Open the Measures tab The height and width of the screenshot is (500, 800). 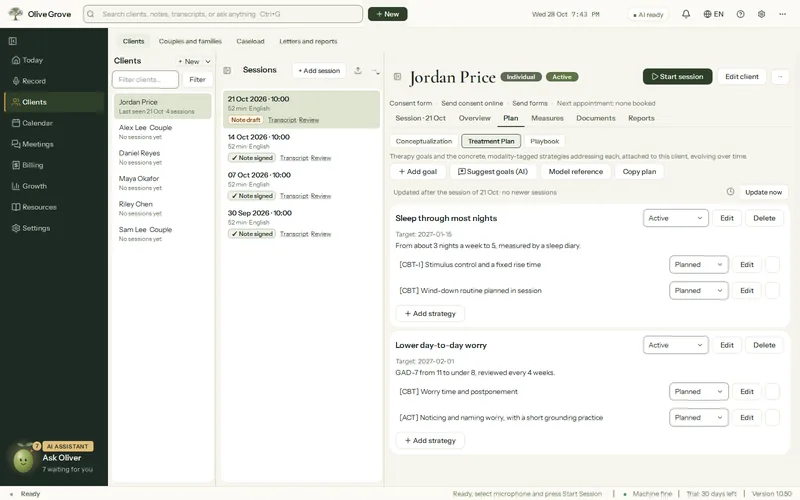[x=547, y=118]
